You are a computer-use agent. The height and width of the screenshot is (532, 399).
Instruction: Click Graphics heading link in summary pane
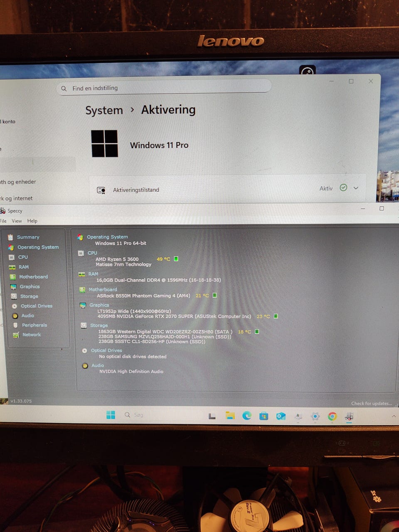[x=99, y=305]
